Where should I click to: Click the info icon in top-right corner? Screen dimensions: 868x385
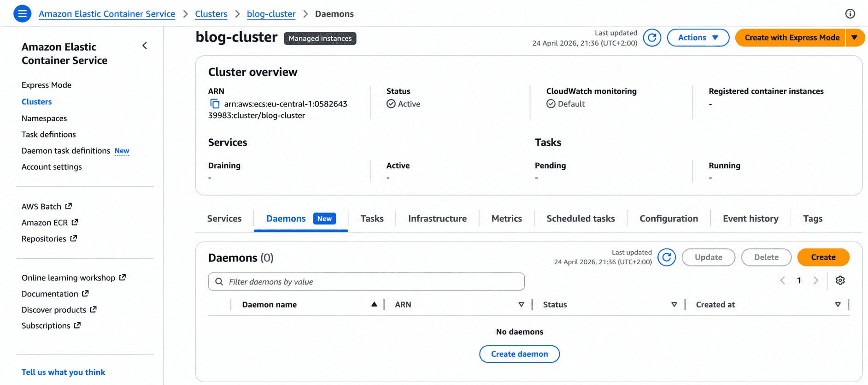pyautogui.click(x=850, y=14)
